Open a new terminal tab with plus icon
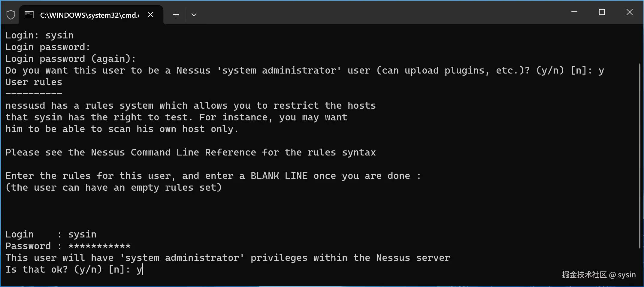This screenshot has height=287, width=644. pos(176,14)
